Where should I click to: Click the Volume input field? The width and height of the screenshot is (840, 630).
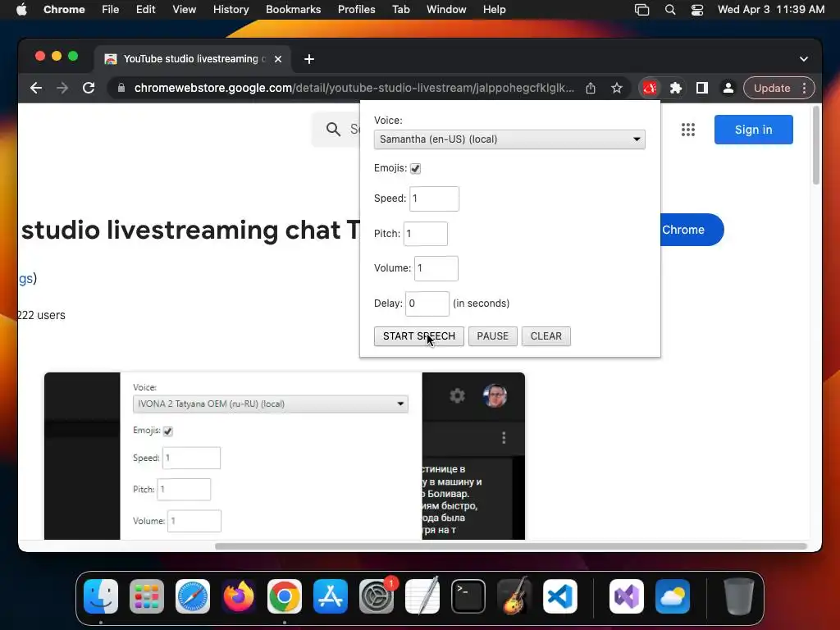(x=436, y=268)
